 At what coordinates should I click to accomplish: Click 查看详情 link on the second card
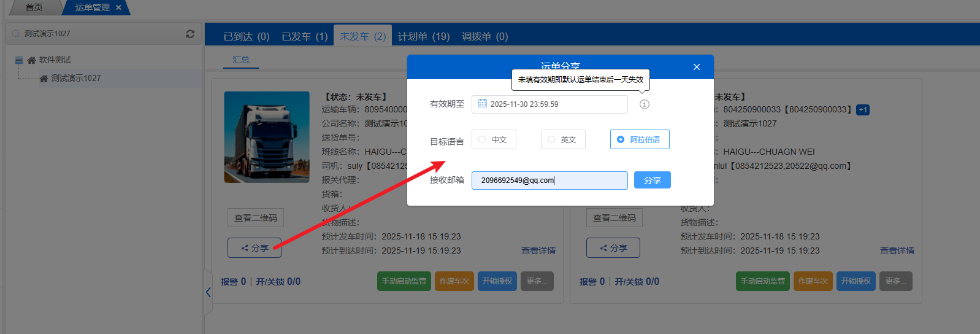(x=897, y=251)
